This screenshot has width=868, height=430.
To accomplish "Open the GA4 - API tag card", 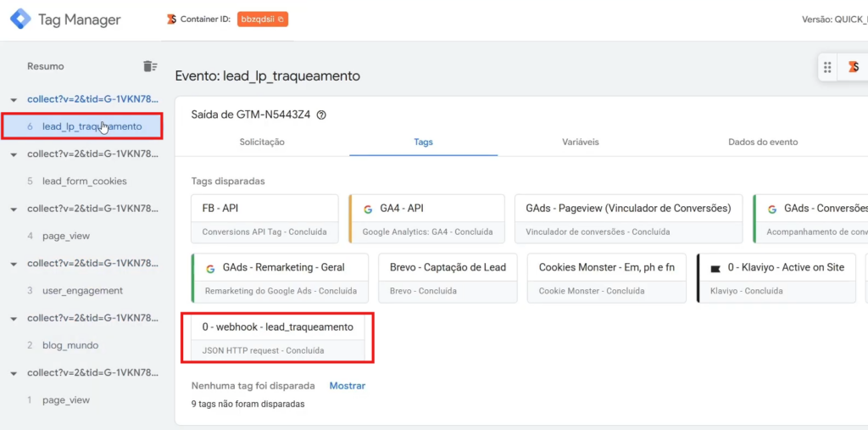I will point(426,219).
